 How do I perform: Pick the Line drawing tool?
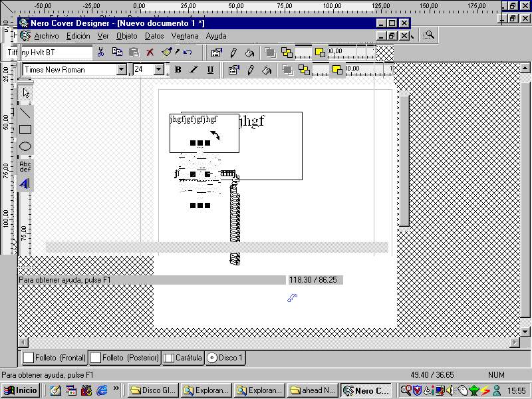click(x=25, y=112)
